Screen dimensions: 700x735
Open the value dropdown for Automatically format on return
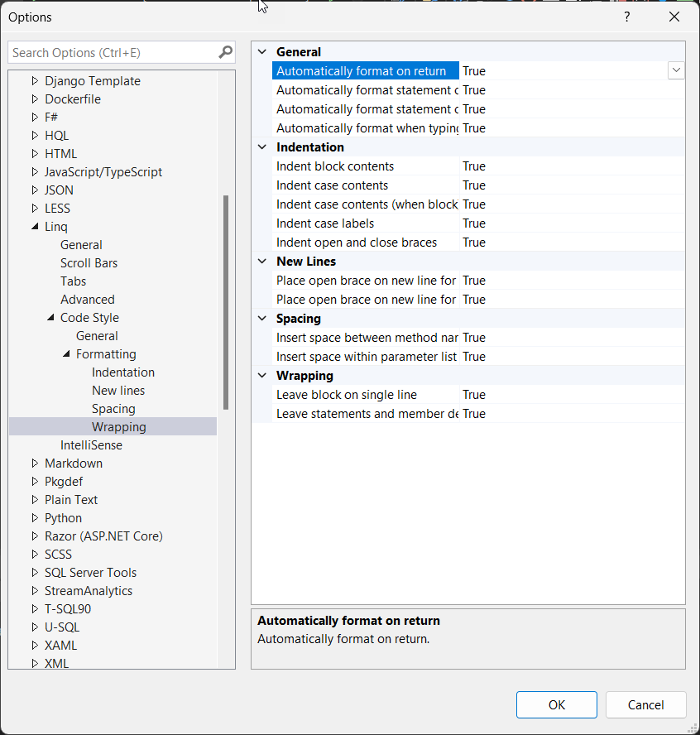click(x=676, y=70)
